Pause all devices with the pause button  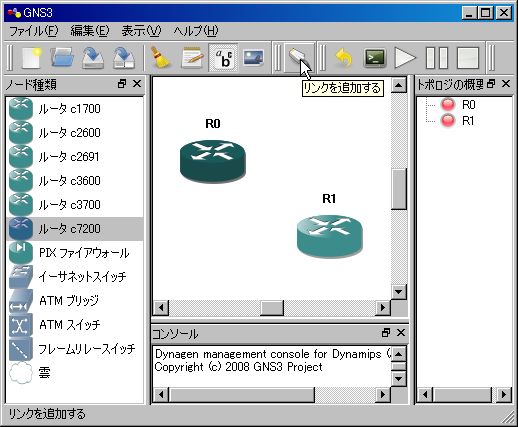(437, 58)
